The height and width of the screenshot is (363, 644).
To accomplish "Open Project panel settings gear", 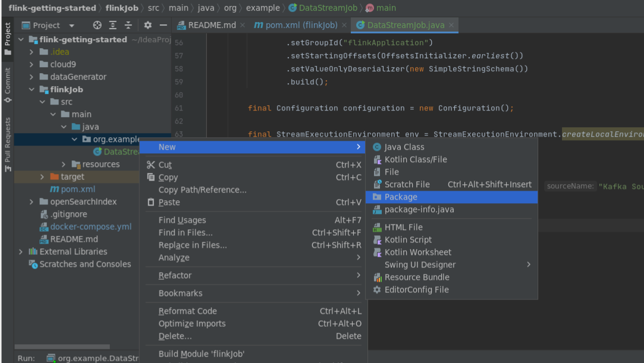I will point(148,26).
